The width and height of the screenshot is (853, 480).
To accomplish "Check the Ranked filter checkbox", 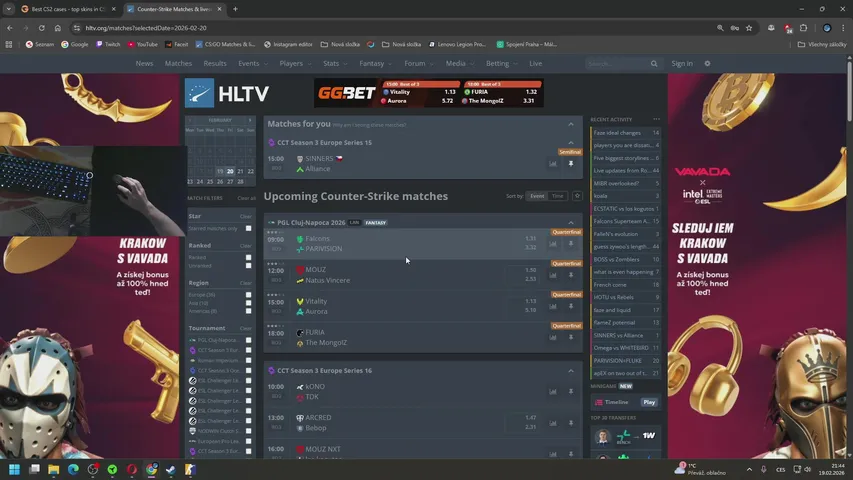I will point(249,257).
